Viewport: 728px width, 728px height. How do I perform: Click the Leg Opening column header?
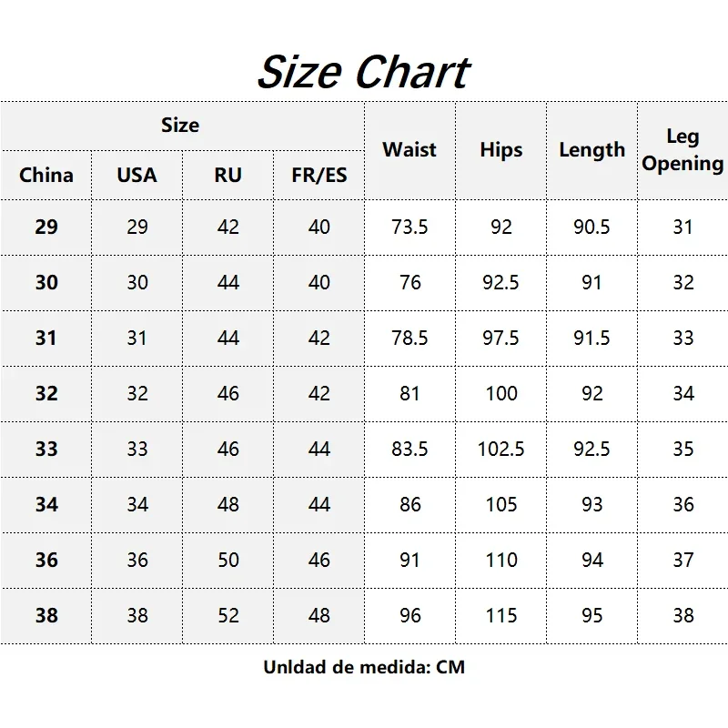[682, 150]
